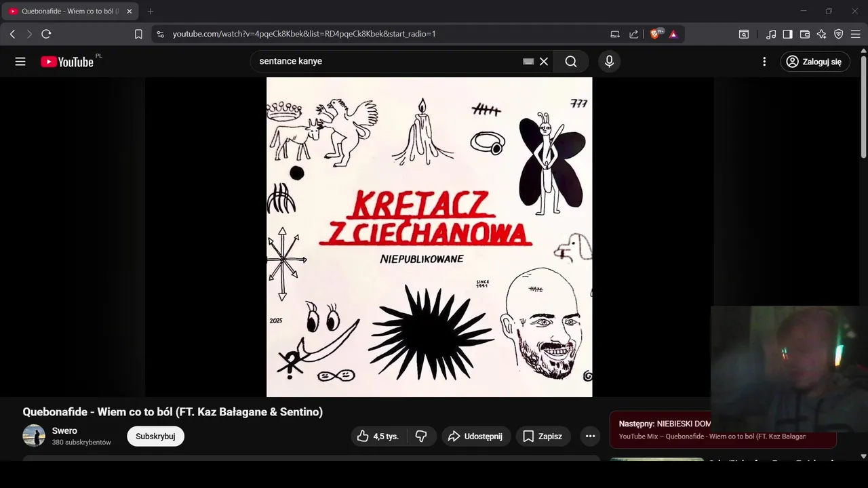Go to the YouTube home logo

(67, 62)
